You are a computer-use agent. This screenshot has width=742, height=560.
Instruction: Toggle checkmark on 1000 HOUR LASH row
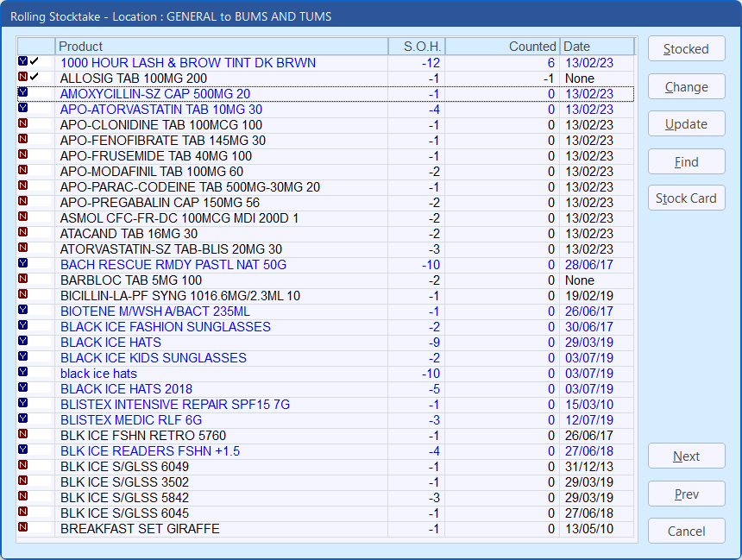[35, 62]
